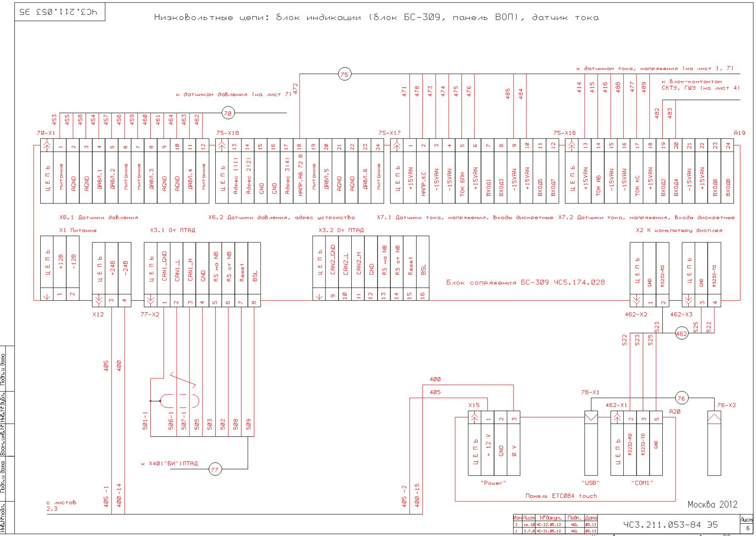Click wire number 482

657,113
